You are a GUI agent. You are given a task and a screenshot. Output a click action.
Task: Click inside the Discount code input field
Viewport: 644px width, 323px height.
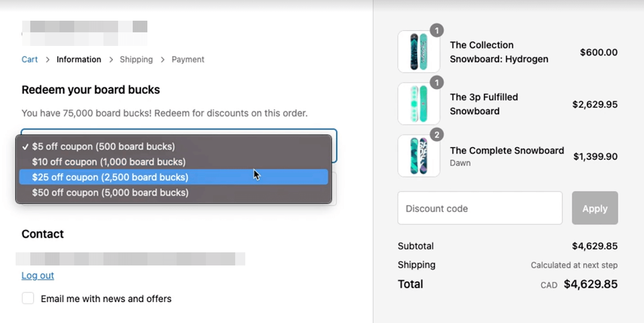(479, 208)
